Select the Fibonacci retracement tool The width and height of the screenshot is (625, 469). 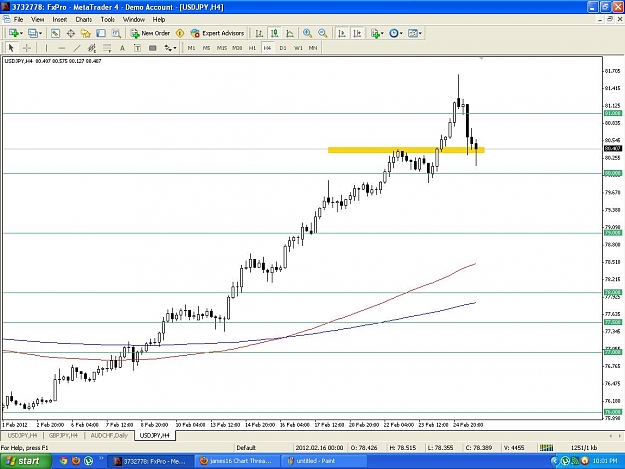click(x=107, y=48)
